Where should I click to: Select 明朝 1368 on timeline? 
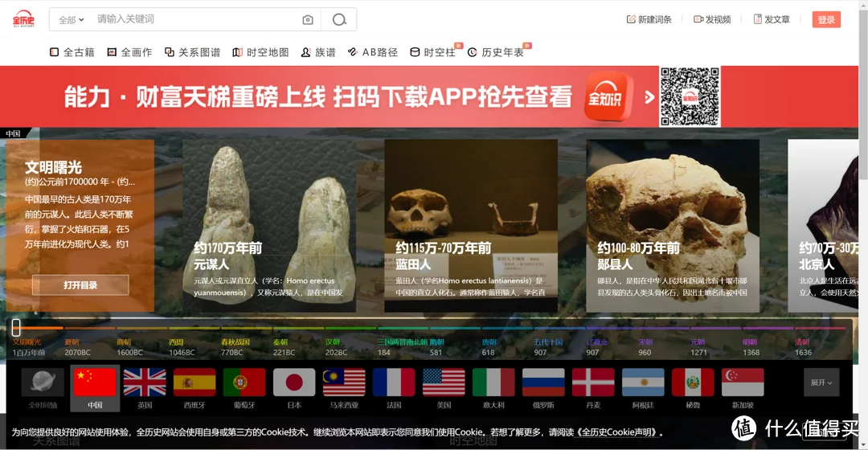point(751,347)
